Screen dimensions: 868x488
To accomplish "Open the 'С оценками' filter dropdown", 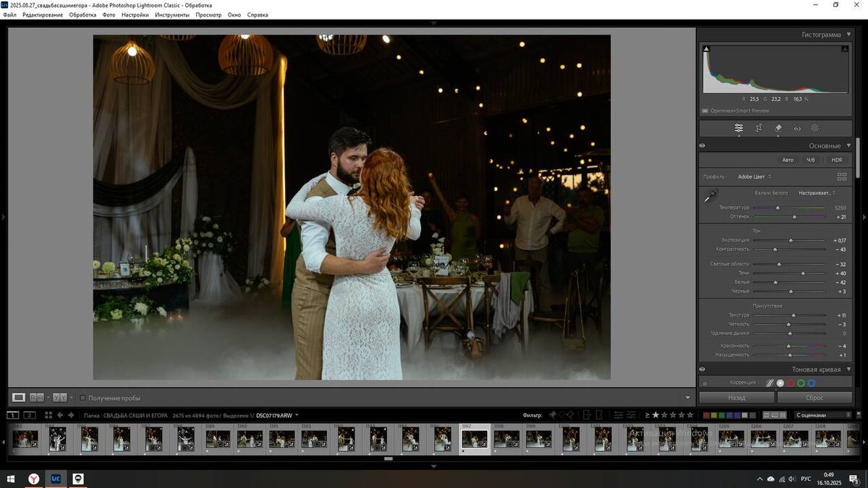I will 822,415.
